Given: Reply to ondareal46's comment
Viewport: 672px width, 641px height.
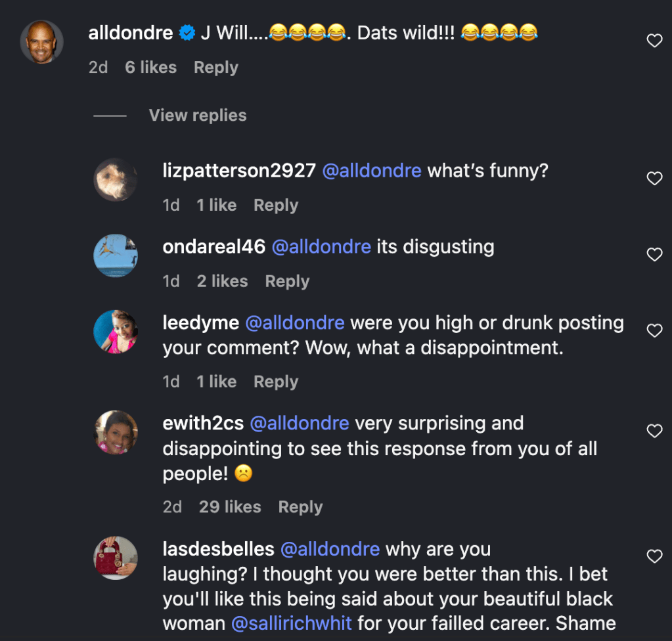Looking at the screenshot, I should tap(287, 282).
